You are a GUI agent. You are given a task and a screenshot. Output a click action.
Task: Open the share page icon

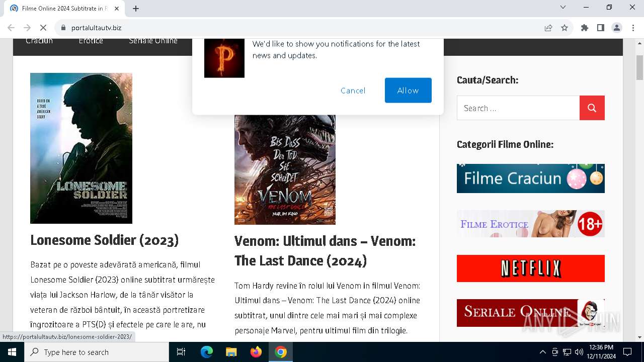548,28
